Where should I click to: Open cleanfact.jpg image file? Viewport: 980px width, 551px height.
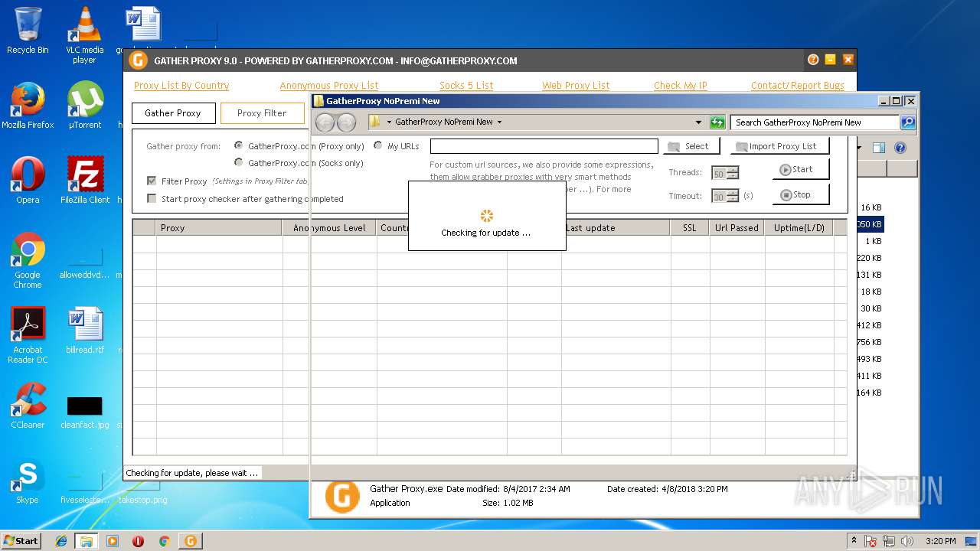pos(84,412)
